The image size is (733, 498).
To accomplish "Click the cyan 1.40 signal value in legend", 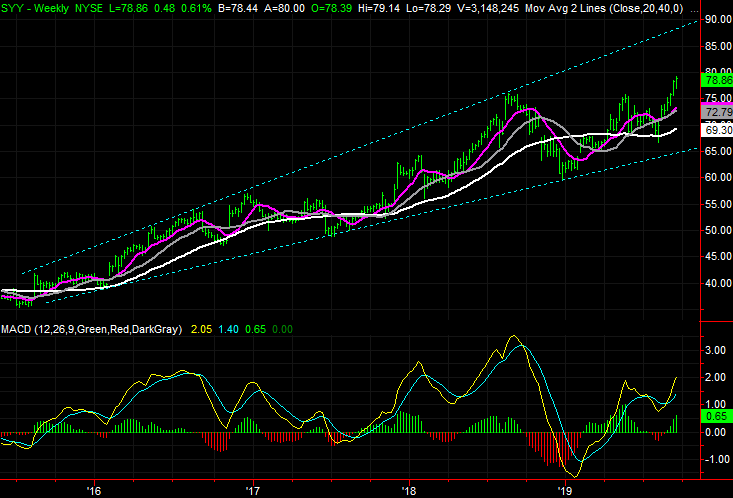I will [229, 329].
